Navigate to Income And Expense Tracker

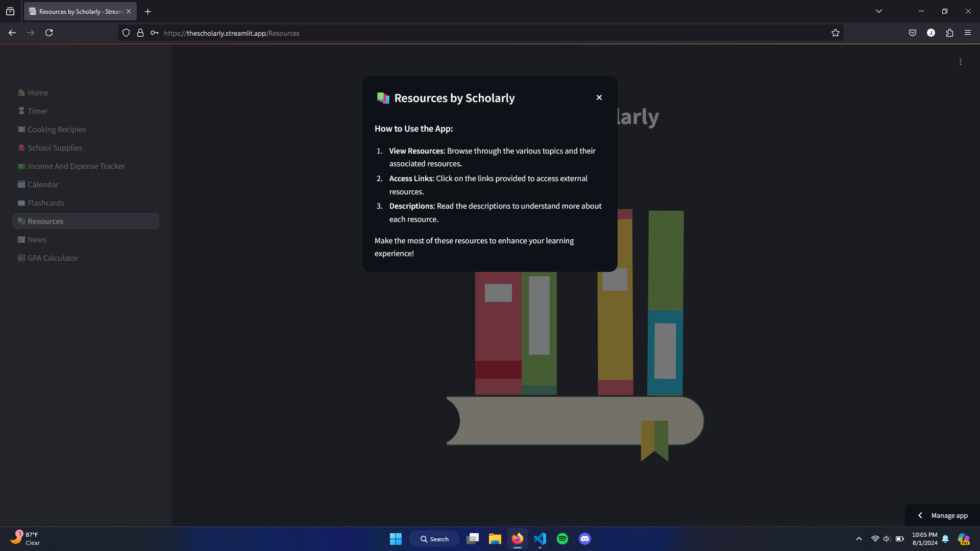point(76,166)
